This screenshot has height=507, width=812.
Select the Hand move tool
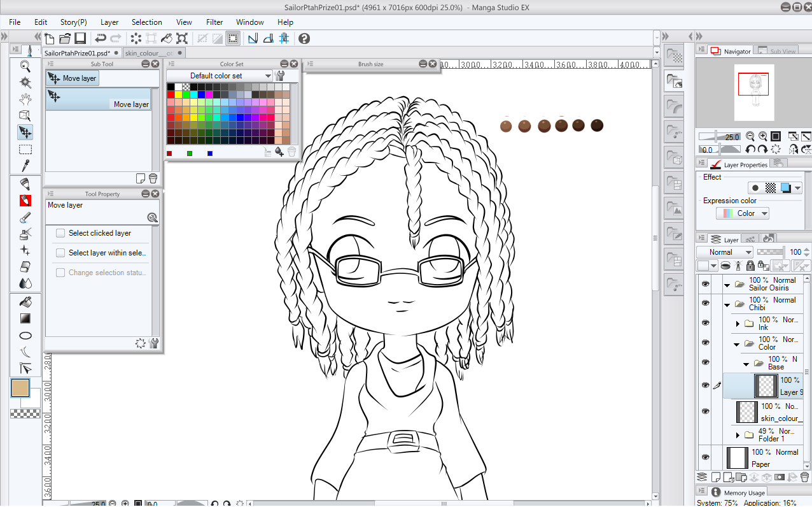tap(25, 99)
